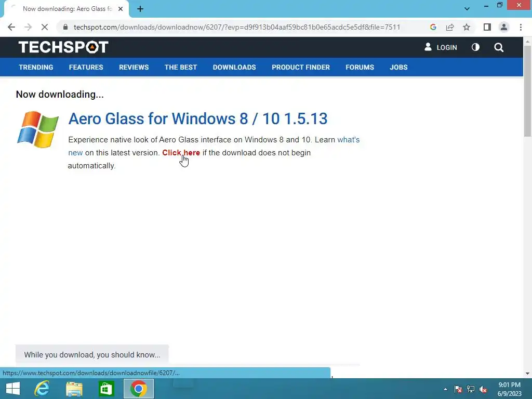This screenshot has width=532, height=399.
Task: Open the DOWNLOADS menu
Action: point(234,67)
